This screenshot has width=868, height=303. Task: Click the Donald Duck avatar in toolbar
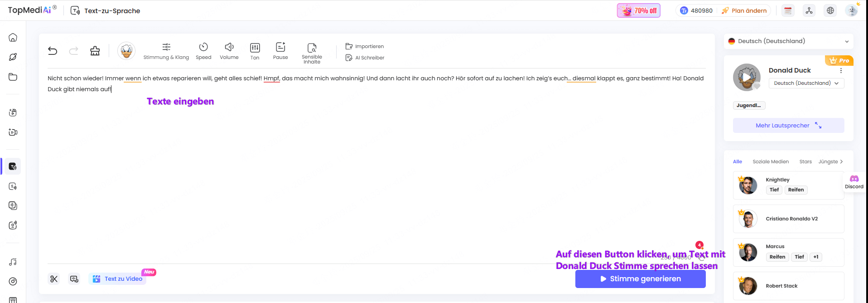[x=126, y=51]
